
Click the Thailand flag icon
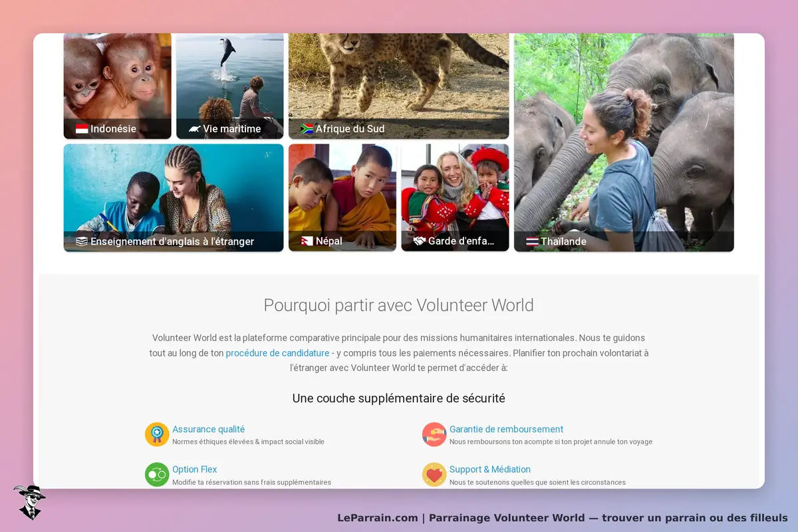[532, 241]
